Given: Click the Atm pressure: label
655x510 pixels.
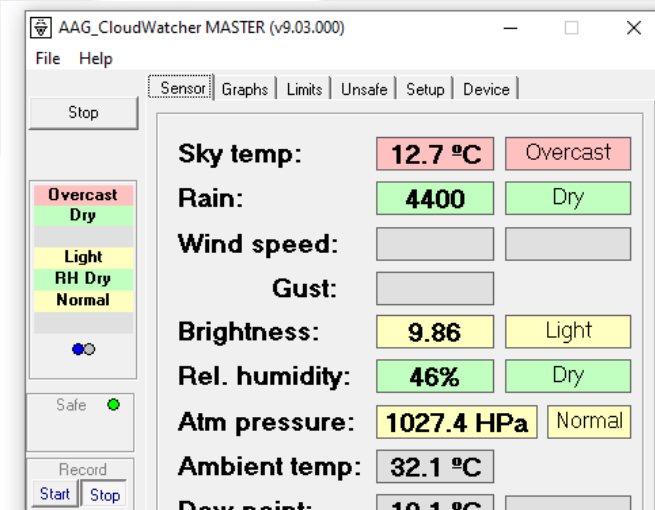Looking at the screenshot, I should pos(266,422).
